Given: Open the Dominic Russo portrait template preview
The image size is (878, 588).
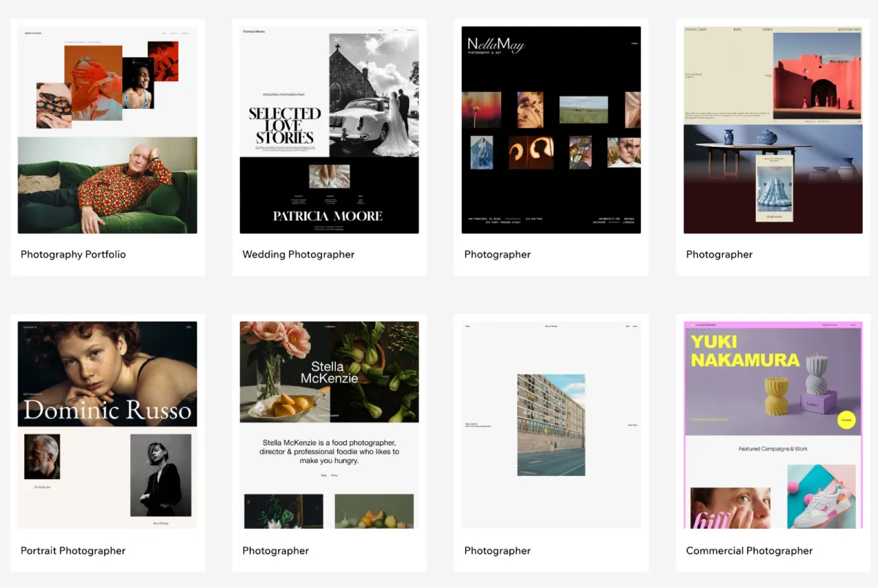Looking at the screenshot, I should (x=108, y=425).
